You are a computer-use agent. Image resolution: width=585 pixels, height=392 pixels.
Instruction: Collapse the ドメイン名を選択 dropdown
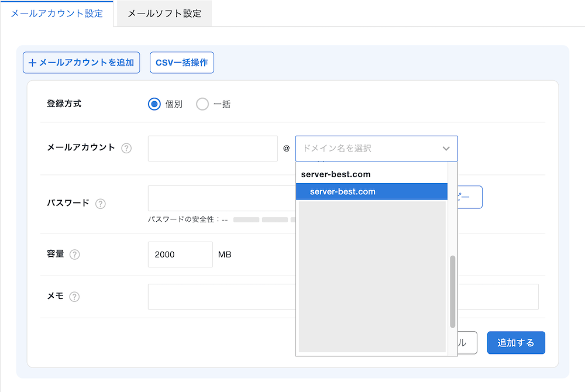(376, 149)
